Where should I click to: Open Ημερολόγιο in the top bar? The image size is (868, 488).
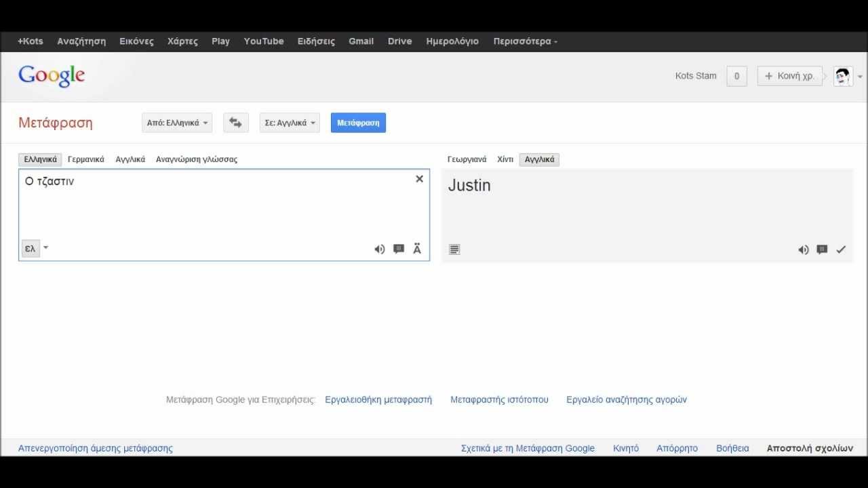tap(452, 41)
